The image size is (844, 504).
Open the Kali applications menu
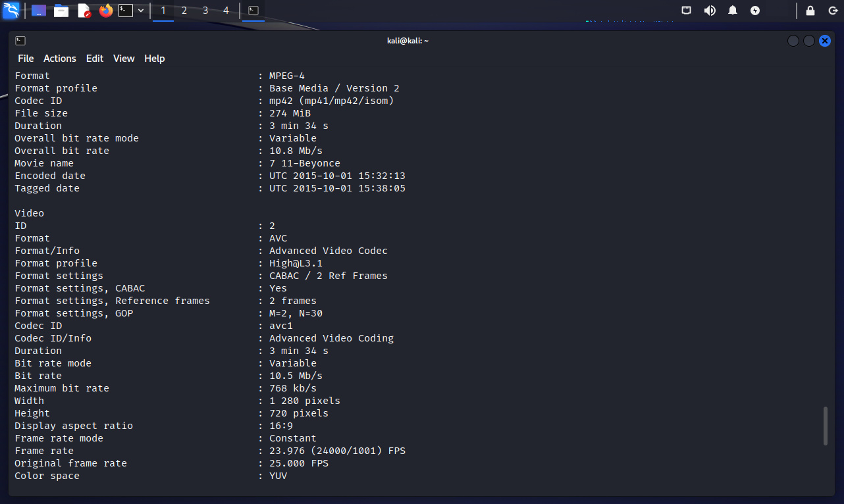coord(11,11)
